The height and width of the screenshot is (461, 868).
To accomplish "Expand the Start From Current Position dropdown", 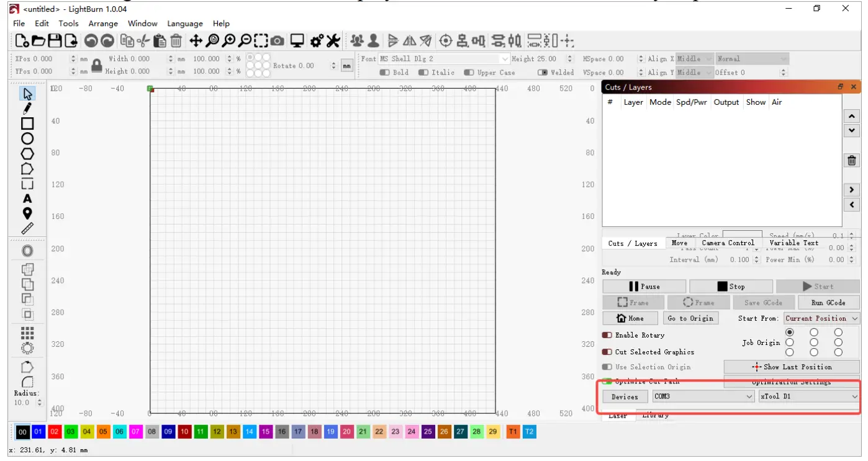I will (821, 318).
